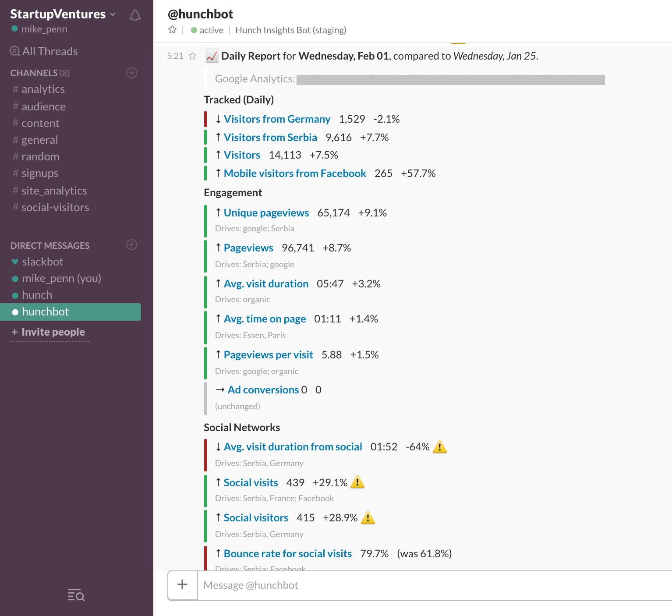Screen dimensions: 672x616
Task: Open the #social-visitors channel
Action: pos(55,208)
